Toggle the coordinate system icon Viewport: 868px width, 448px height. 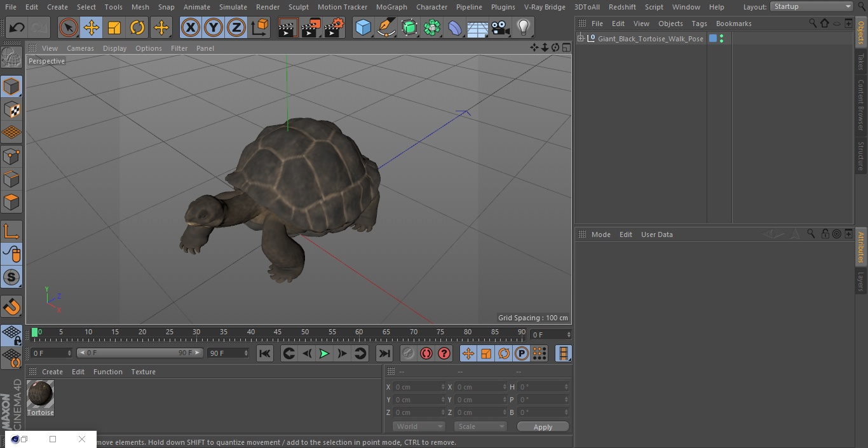(x=260, y=27)
